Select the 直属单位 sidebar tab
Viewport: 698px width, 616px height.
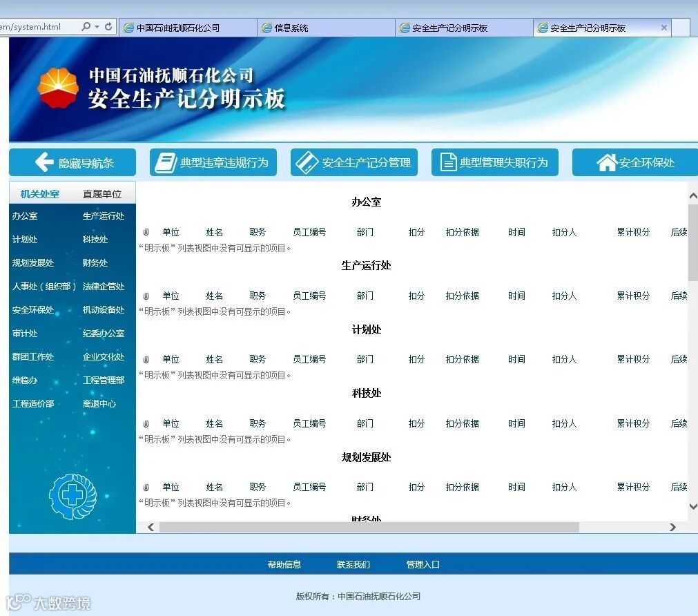point(102,194)
